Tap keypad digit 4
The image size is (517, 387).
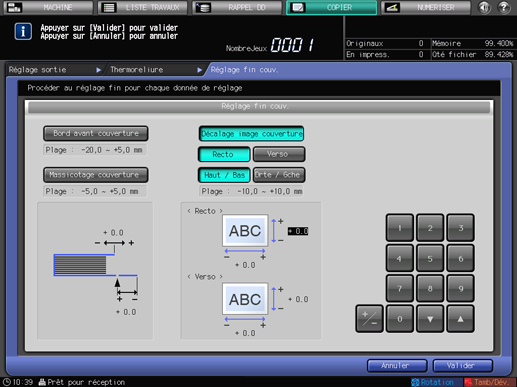pyautogui.click(x=400, y=258)
